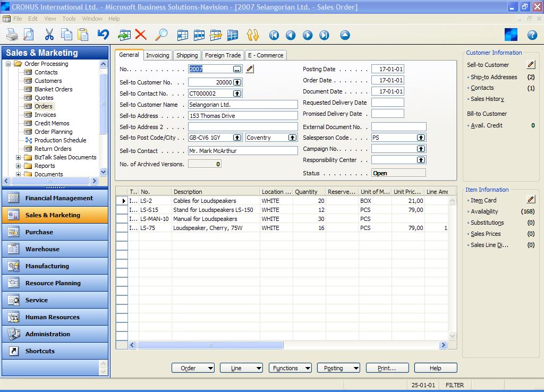Open the Line button dropdown
The height and width of the screenshot is (392, 544).
(259, 368)
